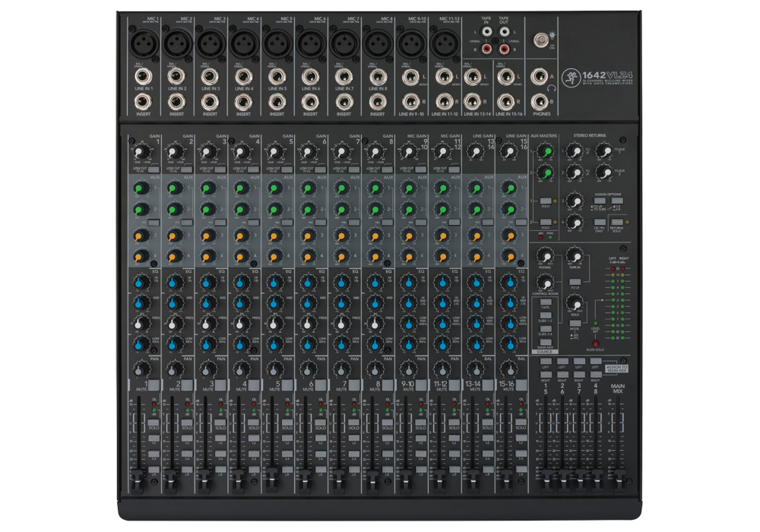Click the MIC 1 XLR input jack
Image resolution: width=760 pixels, height=532 pixels.
144,44
